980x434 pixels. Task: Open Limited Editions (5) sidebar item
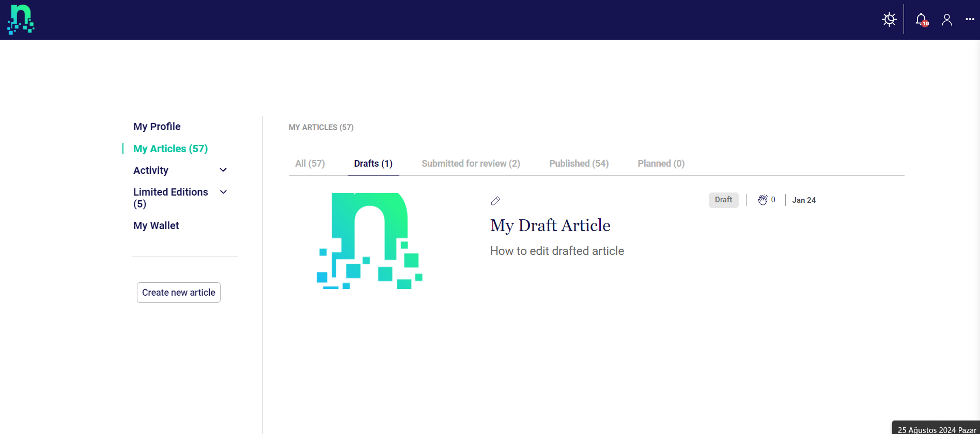170,198
